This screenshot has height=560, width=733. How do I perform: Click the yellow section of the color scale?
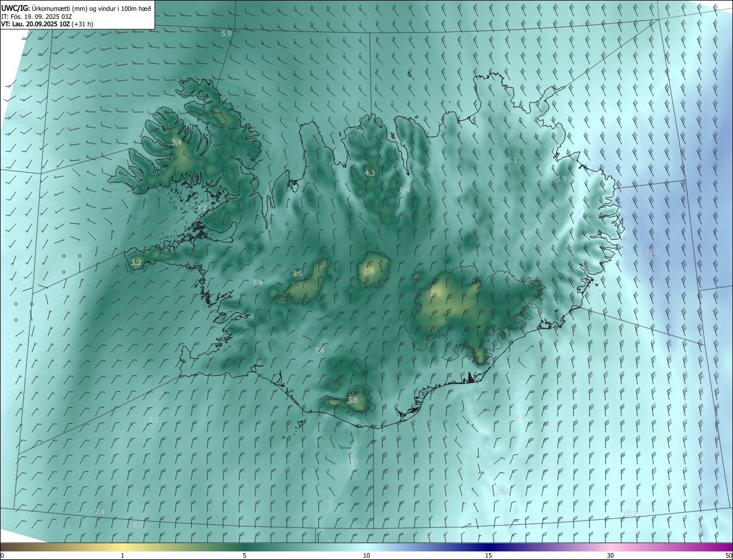click(123, 547)
